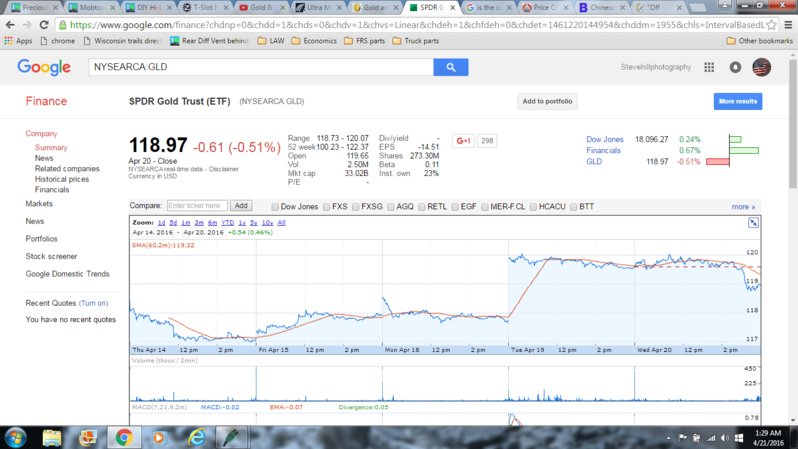
Task: Open the Apps bookmarks shortcut
Action: pyautogui.click(x=18, y=41)
